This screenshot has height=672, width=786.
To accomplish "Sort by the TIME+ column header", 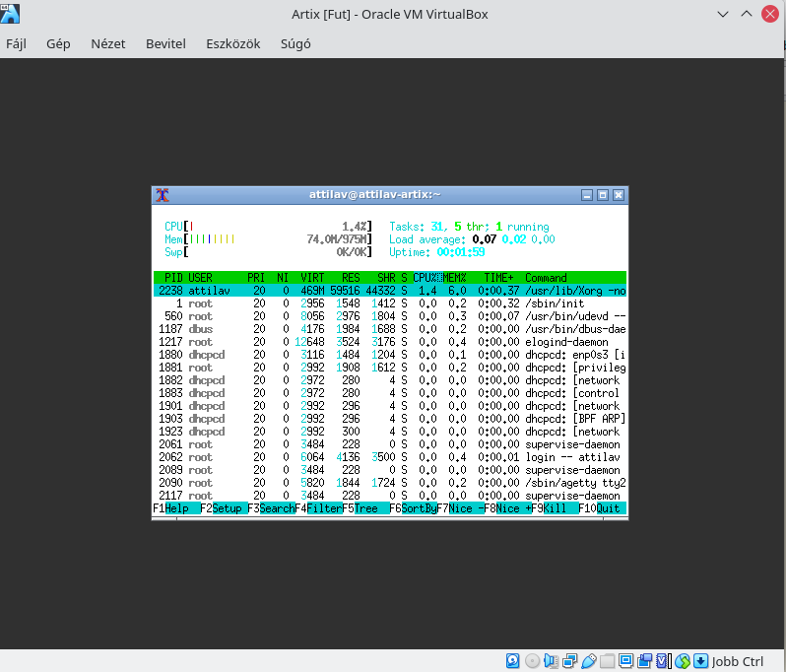I will tap(498, 278).
